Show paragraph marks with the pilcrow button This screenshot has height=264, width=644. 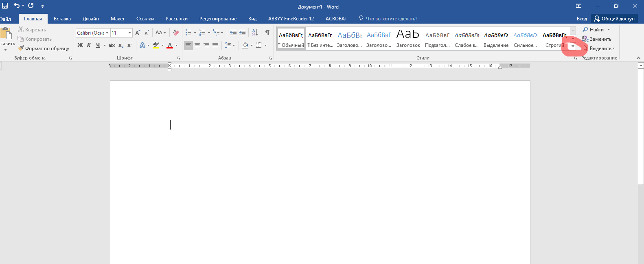pyautogui.click(x=267, y=33)
